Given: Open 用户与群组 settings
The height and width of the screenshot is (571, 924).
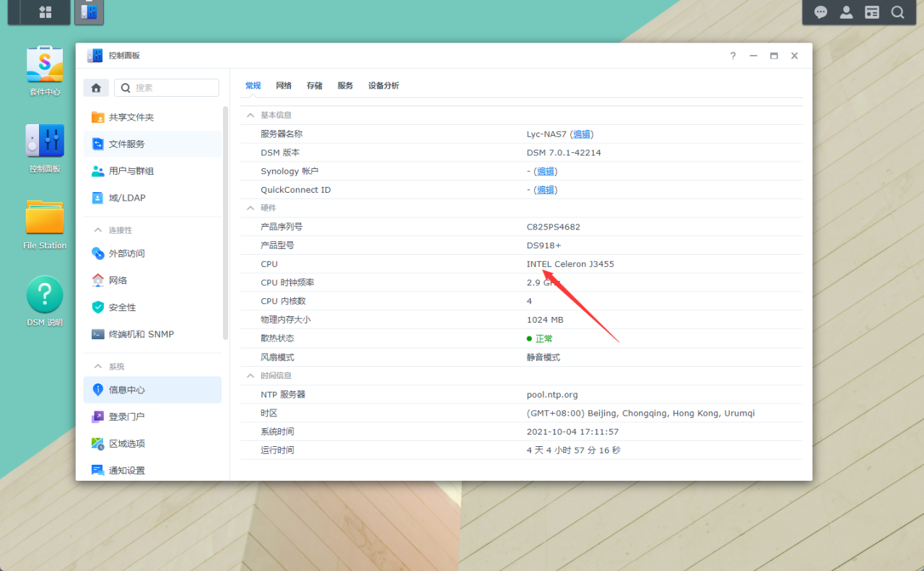Looking at the screenshot, I should click(x=132, y=170).
